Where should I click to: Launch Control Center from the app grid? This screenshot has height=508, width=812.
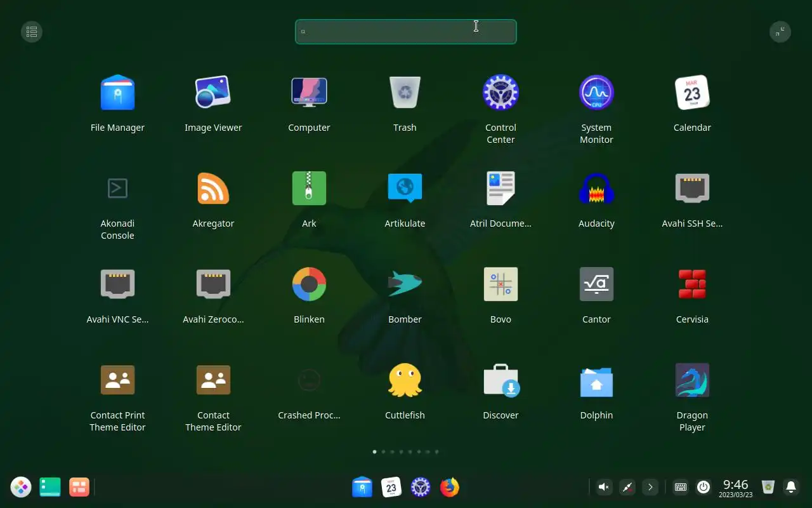pyautogui.click(x=501, y=93)
